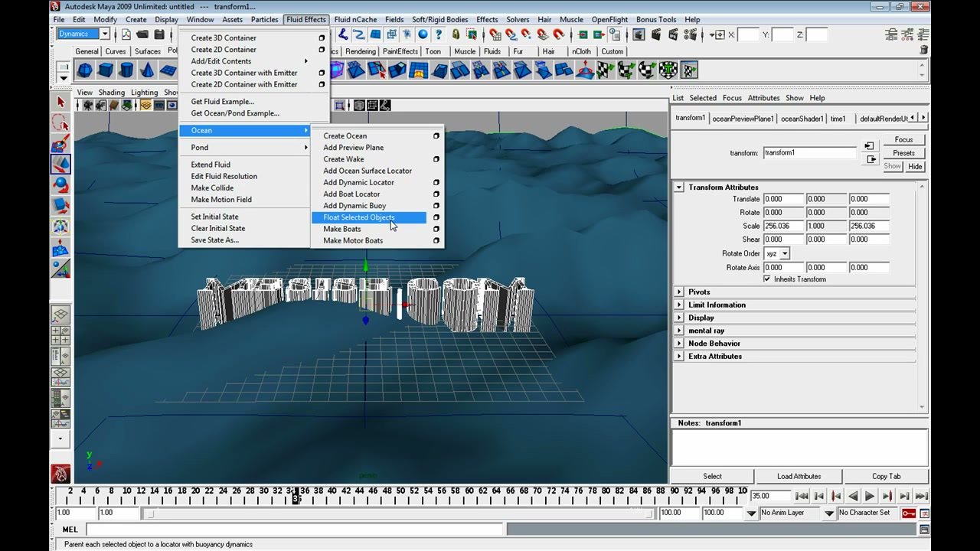Screen dimensions: 980x551
Task: Create a polygon cone from shelf
Action: 147,70
